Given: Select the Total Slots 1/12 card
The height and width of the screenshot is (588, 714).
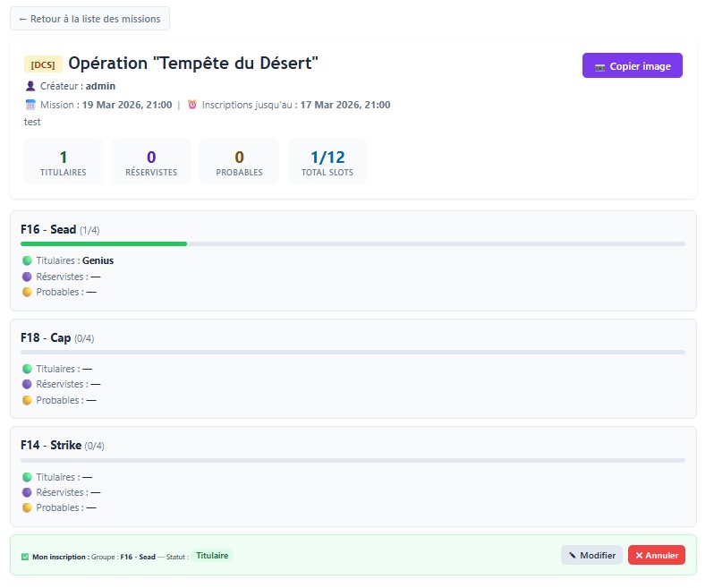Looking at the screenshot, I should [x=327, y=162].
